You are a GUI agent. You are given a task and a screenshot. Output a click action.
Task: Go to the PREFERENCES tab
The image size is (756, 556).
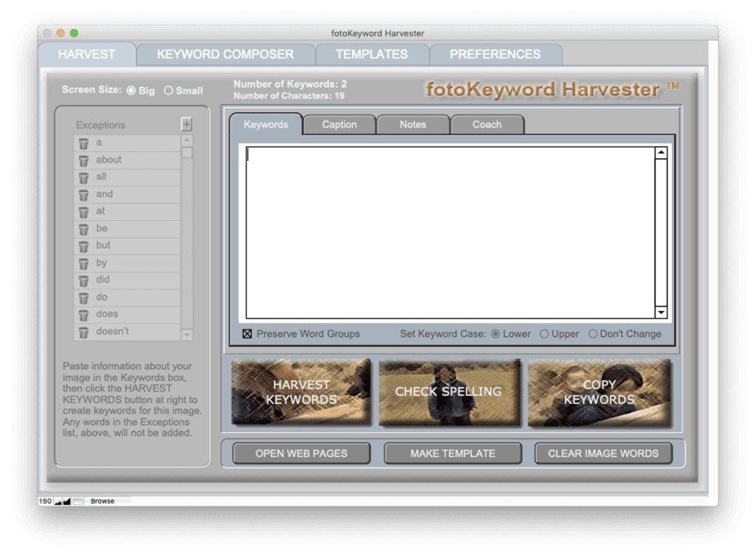pos(495,55)
